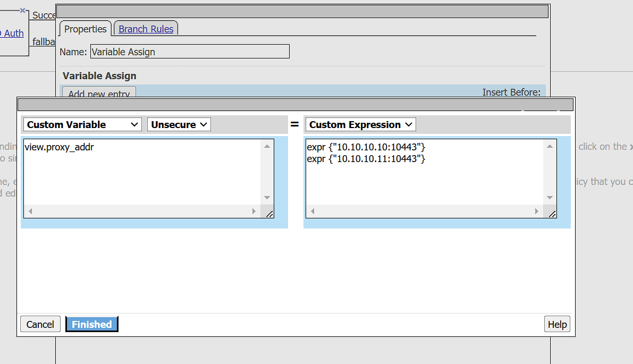Click the fallback branch label
The height and width of the screenshot is (364, 633).
click(x=43, y=41)
